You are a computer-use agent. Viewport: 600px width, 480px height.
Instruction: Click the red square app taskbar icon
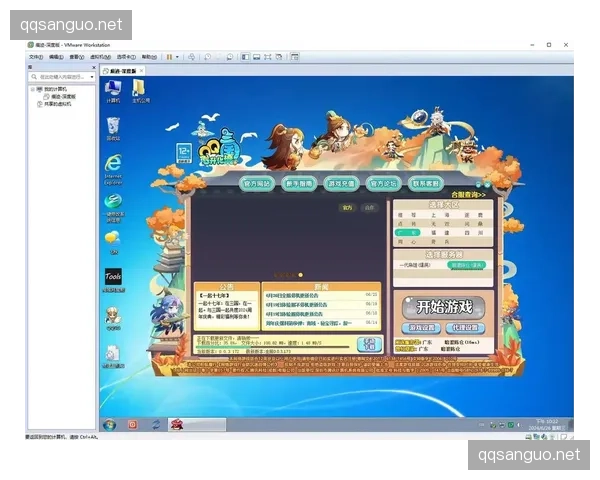click(132, 424)
